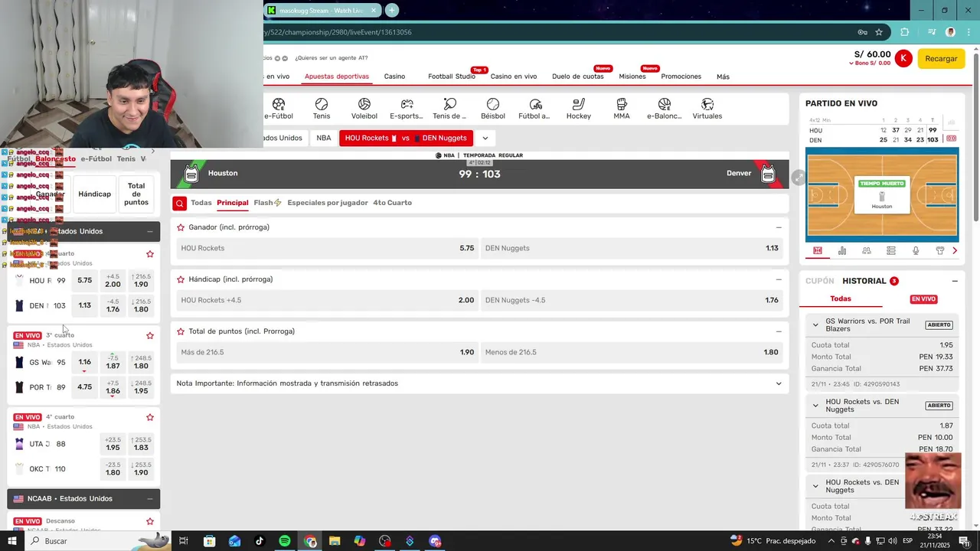Open File Explorer from the taskbar
The height and width of the screenshot is (551, 980).
pos(335,541)
